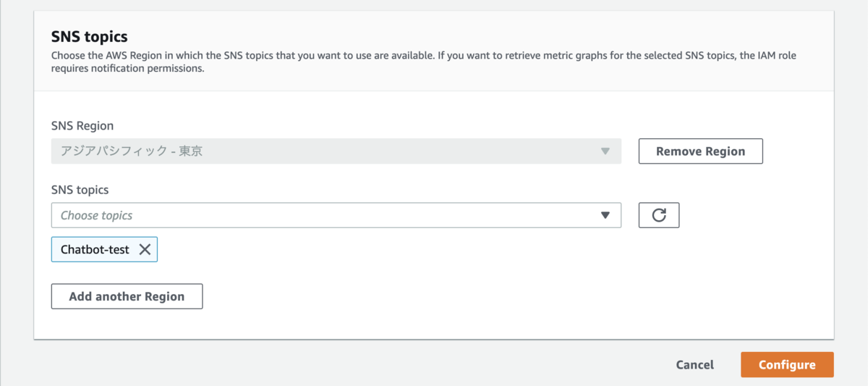Select the アジアパシフィック - 東京 region field

click(336, 151)
